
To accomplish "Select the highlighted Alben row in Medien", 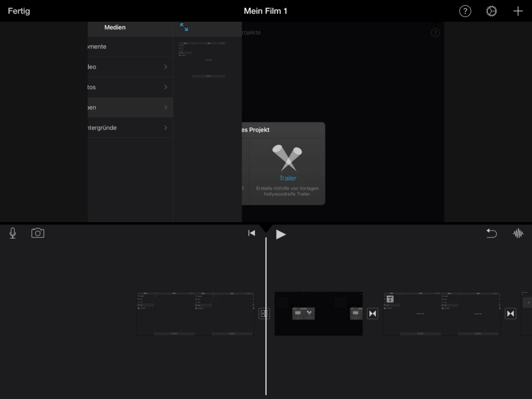I will point(130,108).
